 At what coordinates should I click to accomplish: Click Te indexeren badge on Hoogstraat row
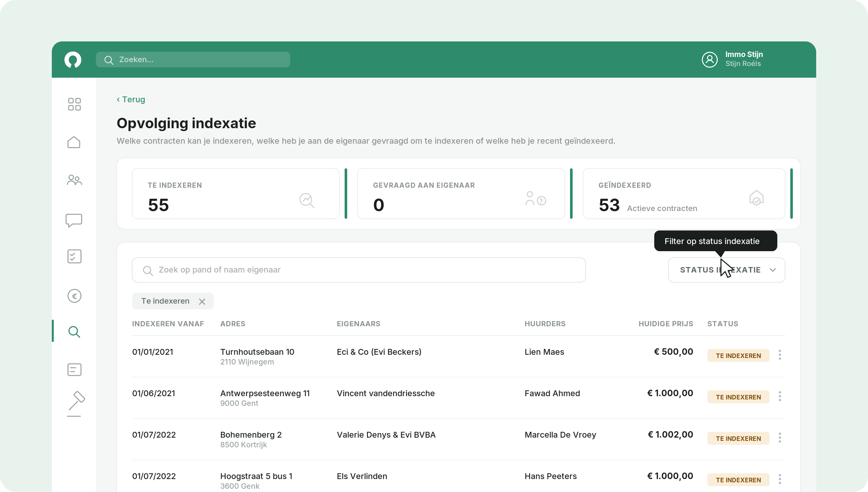[738, 480]
